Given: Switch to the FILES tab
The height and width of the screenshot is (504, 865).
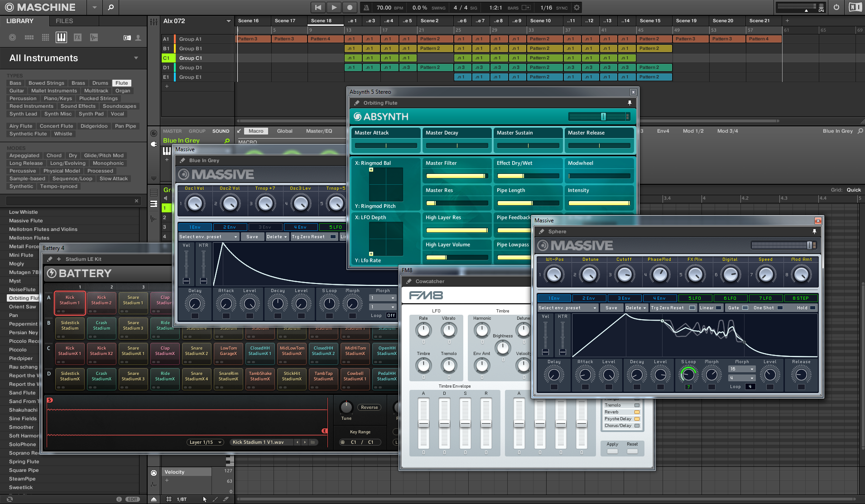Looking at the screenshot, I should coord(64,21).
